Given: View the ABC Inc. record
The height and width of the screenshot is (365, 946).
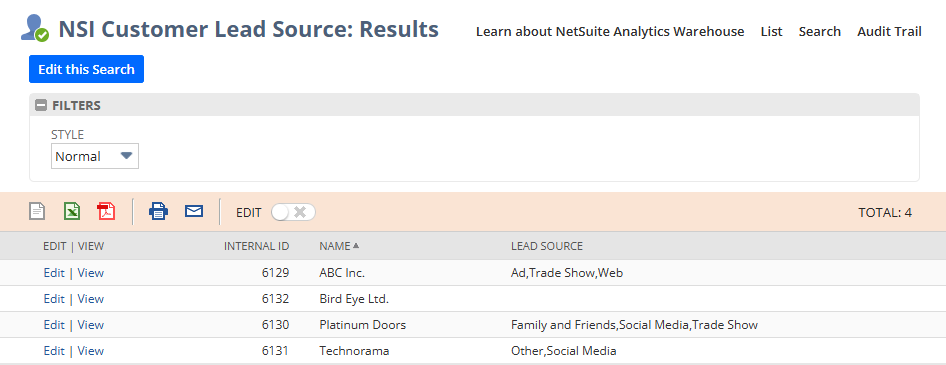Looking at the screenshot, I should pos(90,273).
